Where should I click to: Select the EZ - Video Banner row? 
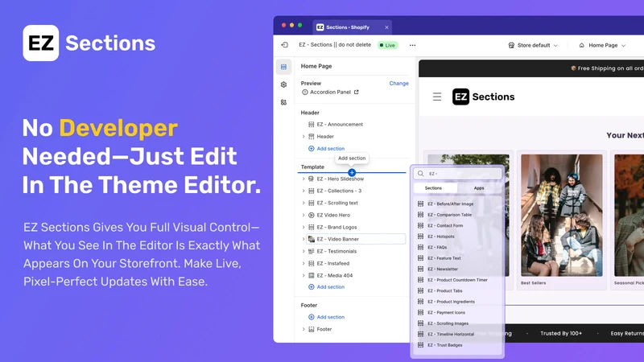(x=356, y=239)
